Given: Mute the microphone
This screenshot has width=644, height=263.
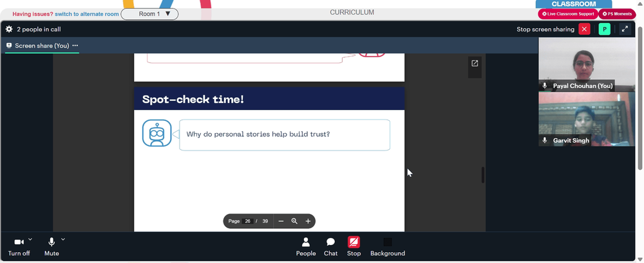Looking at the screenshot, I should 52,246.
